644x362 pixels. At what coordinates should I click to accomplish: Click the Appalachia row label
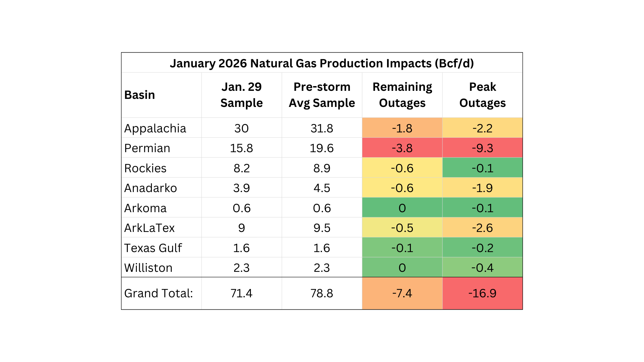(155, 128)
